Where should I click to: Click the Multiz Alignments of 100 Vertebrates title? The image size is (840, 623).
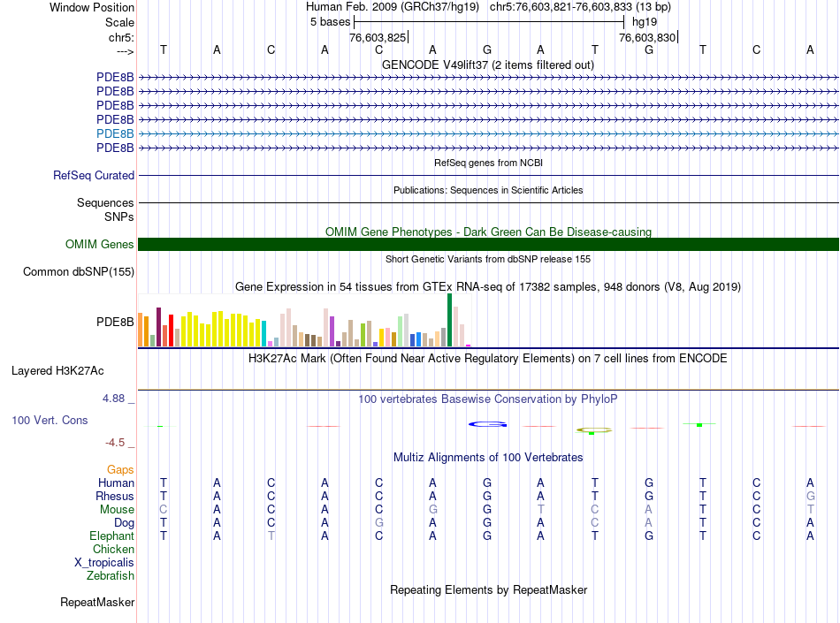(x=488, y=458)
